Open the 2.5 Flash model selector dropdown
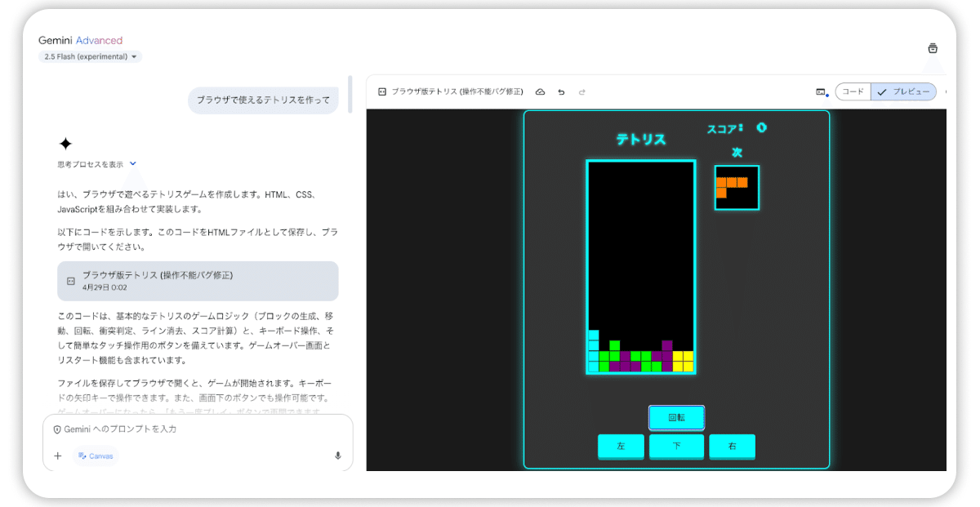Screen dimensions: 980x507 pyautogui.click(x=90, y=56)
